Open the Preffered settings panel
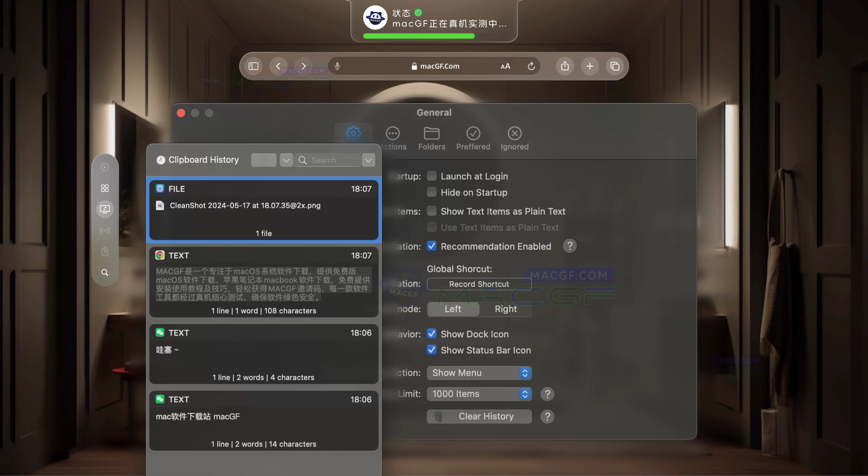This screenshot has height=476, width=868. tap(473, 138)
